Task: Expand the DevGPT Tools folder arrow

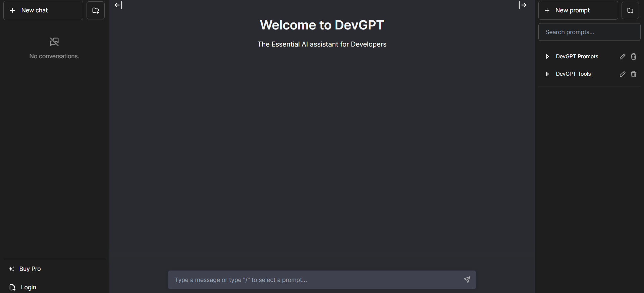Action: tap(547, 74)
